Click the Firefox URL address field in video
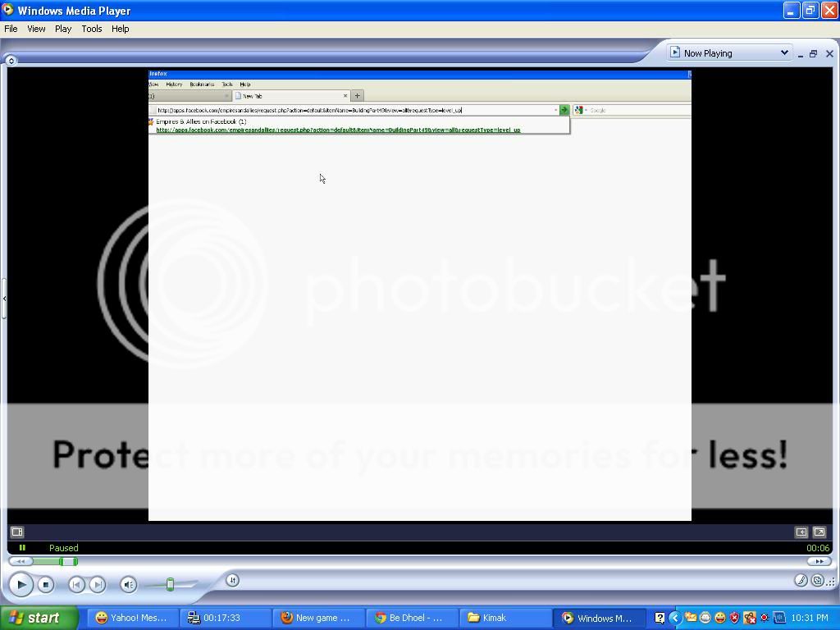Screen dimensions: 840x630 pos(354,110)
